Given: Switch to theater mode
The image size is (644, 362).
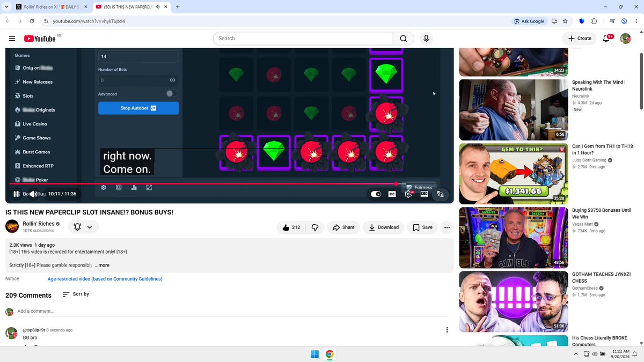Looking at the screenshot, I should pyautogui.click(x=425, y=194).
